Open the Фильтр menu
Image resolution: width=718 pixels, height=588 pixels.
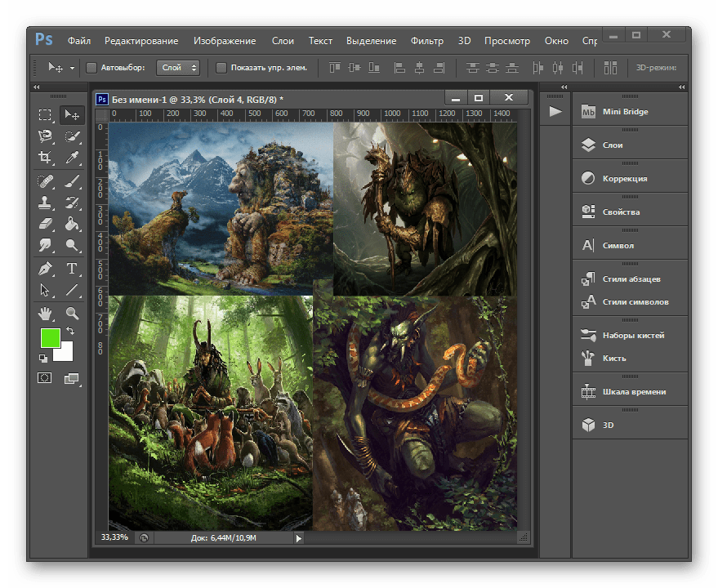tap(426, 41)
